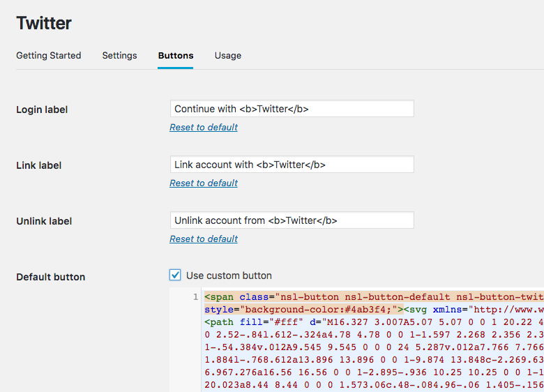Image resolution: width=544 pixels, height=392 pixels.
Task: Click the path fill code line
Action: [x=370, y=322]
